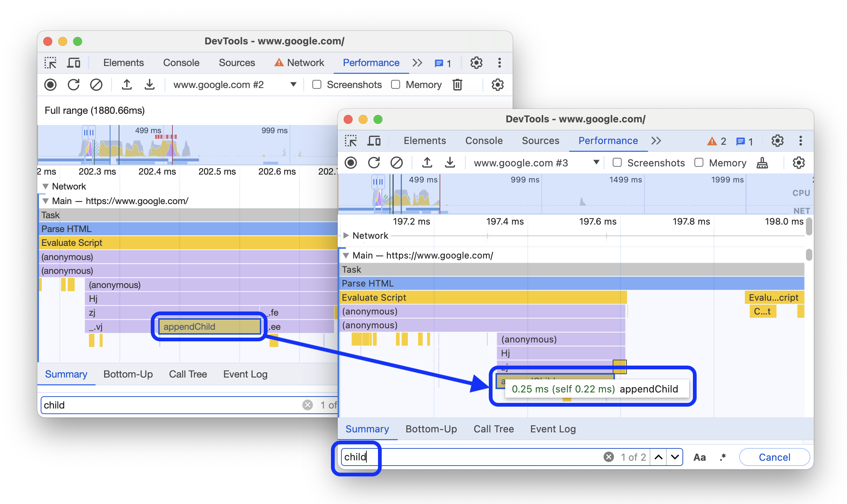Enable Screenshots capture in front DevTools
The image size is (847, 504).
click(x=617, y=163)
